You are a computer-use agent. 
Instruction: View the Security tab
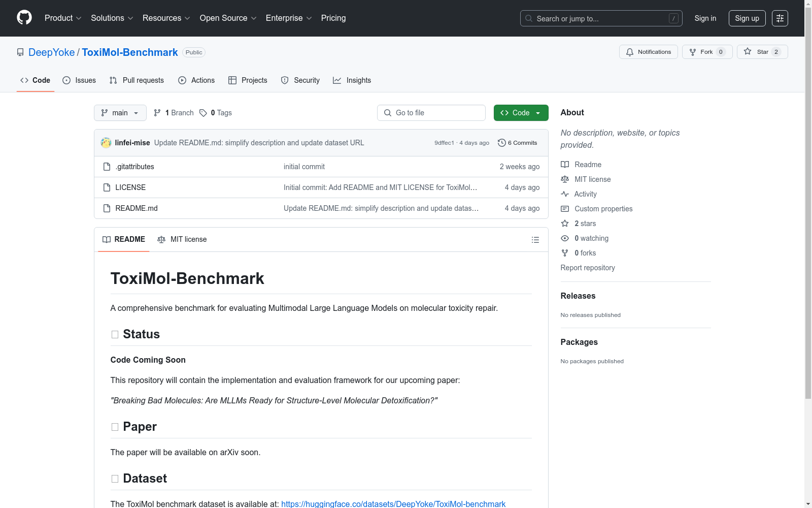(300, 80)
